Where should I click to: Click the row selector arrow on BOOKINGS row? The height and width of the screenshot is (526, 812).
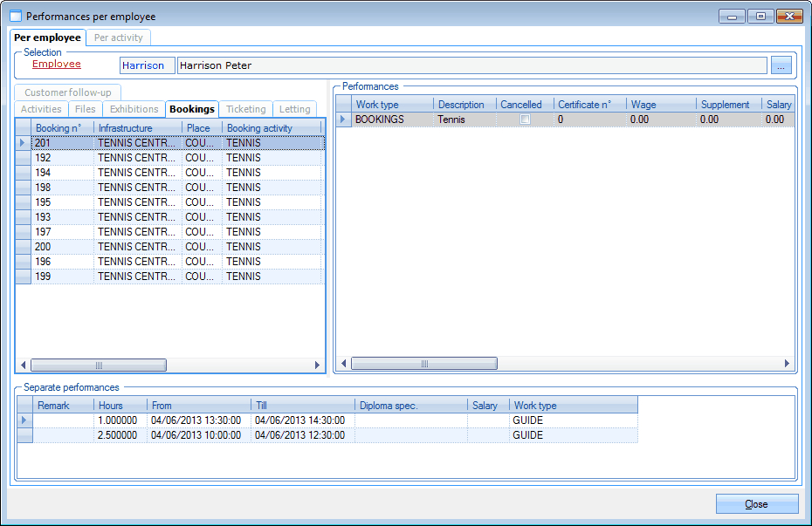coord(342,119)
